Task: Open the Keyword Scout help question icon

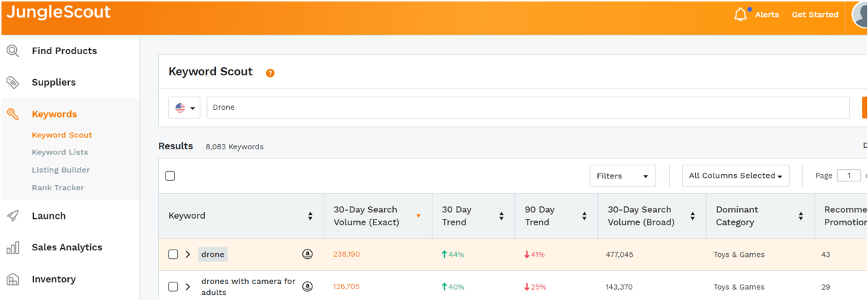Action: coord(270,73)
